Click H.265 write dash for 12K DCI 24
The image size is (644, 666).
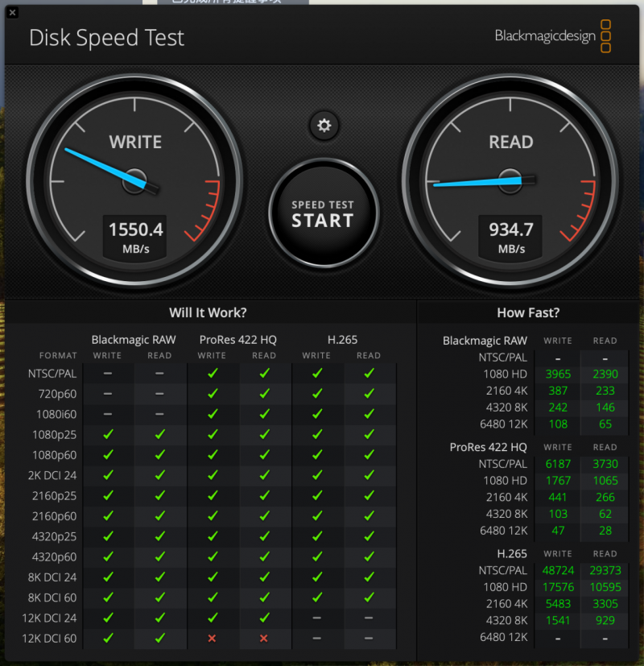tap(316, 618)
